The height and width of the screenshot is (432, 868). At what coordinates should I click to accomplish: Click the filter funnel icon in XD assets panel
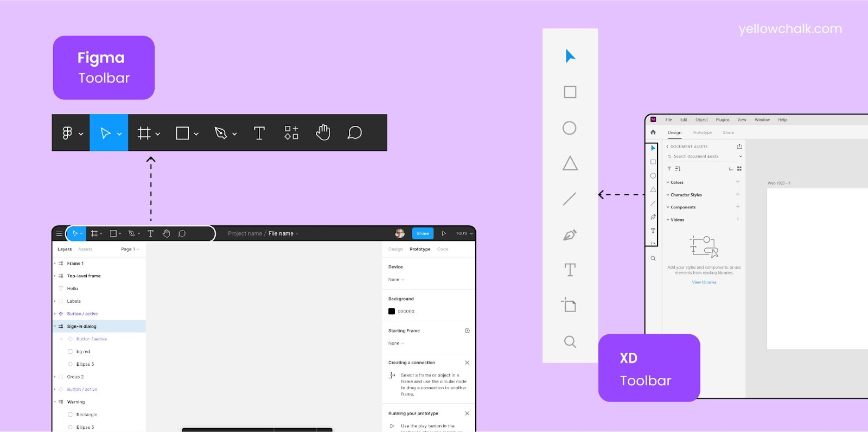669,169
